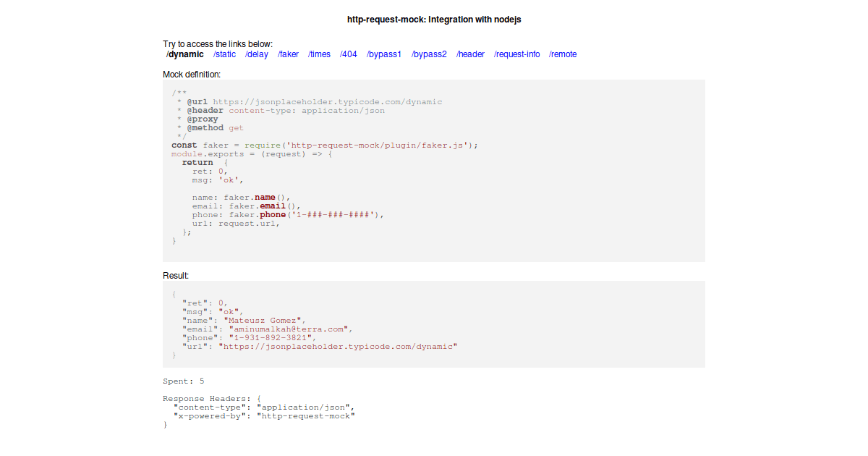
Task: Click the /delay link
Action: [x=256, y=54]
